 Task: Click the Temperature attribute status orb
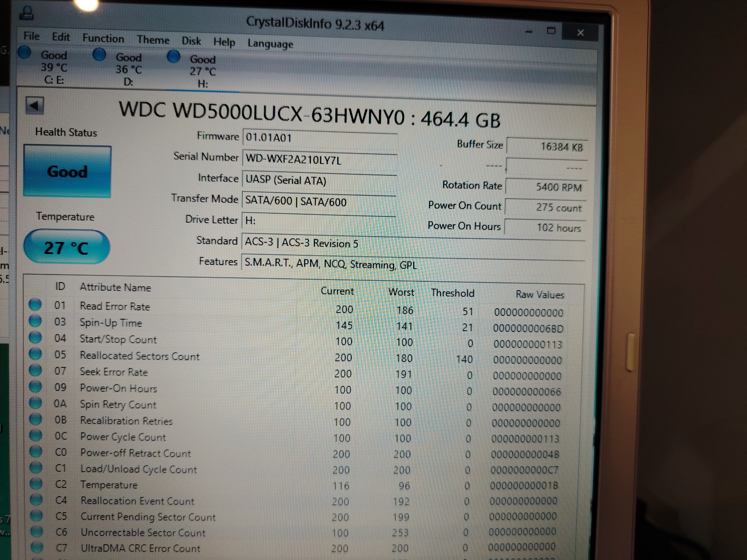[36, 483]
